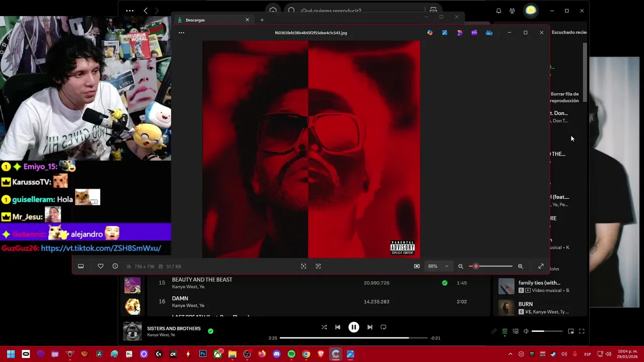Open the Spotify friends activity icon
This screenshot has height=362, width=644.
[512, 11]
